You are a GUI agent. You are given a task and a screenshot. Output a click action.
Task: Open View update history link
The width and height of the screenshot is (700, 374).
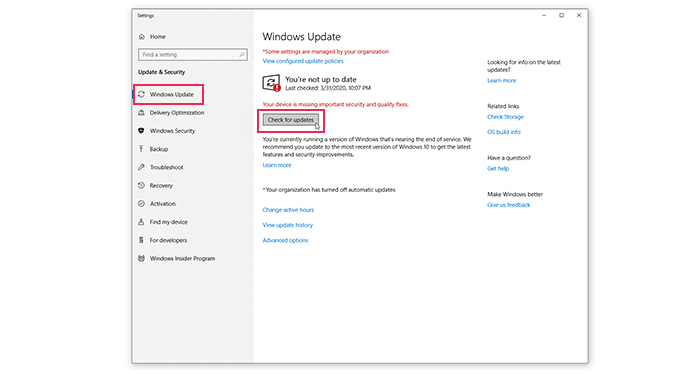(x=288, y=225)
